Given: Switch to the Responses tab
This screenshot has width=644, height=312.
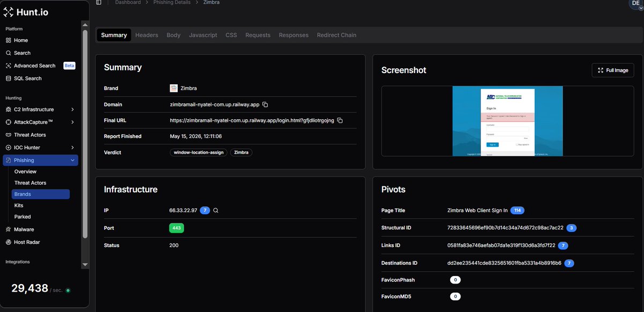Looking at the screenshot, I should tap(294, 35).
